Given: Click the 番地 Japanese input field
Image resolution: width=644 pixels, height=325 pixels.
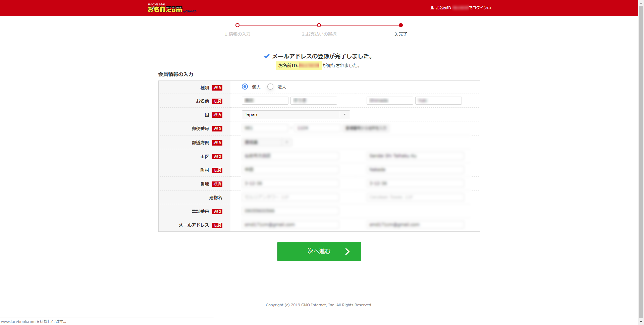Looking at the screenshot, I should pos(290,183).
